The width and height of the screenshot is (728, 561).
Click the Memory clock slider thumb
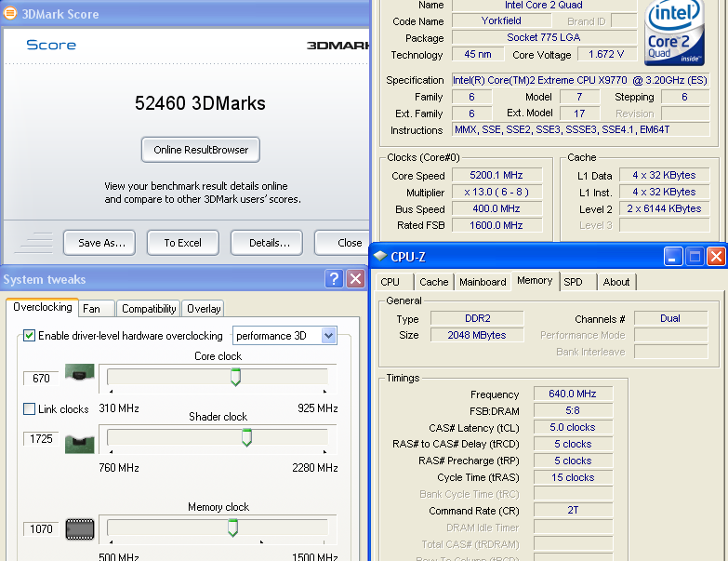(232, 528)
